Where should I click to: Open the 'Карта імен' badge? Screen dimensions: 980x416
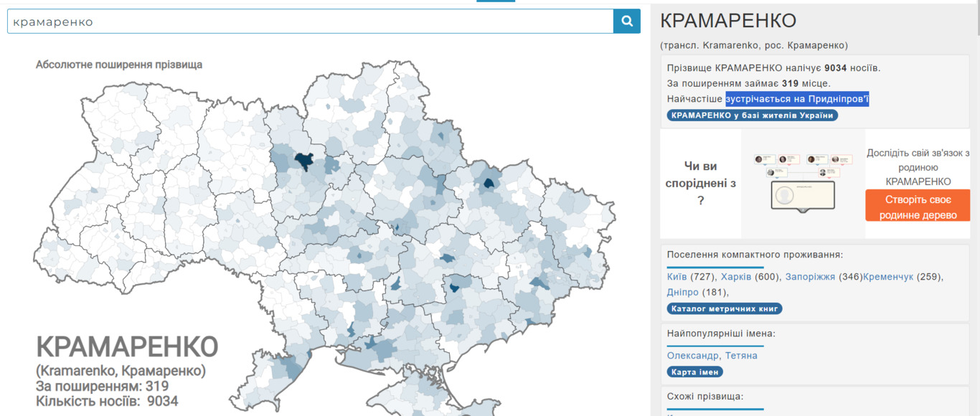click(694, 372)
